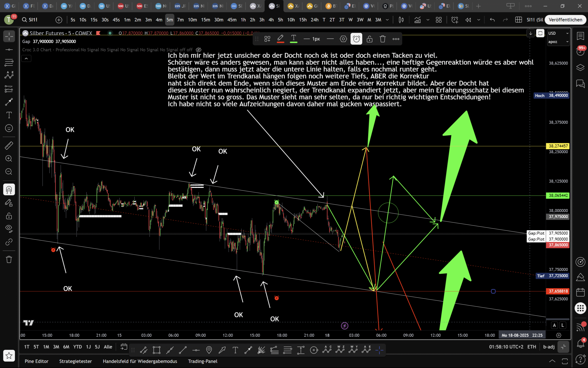This screenshot has width=588, height=368.
Task: Select the text tool in left sidebar
Action: point(9,115)
